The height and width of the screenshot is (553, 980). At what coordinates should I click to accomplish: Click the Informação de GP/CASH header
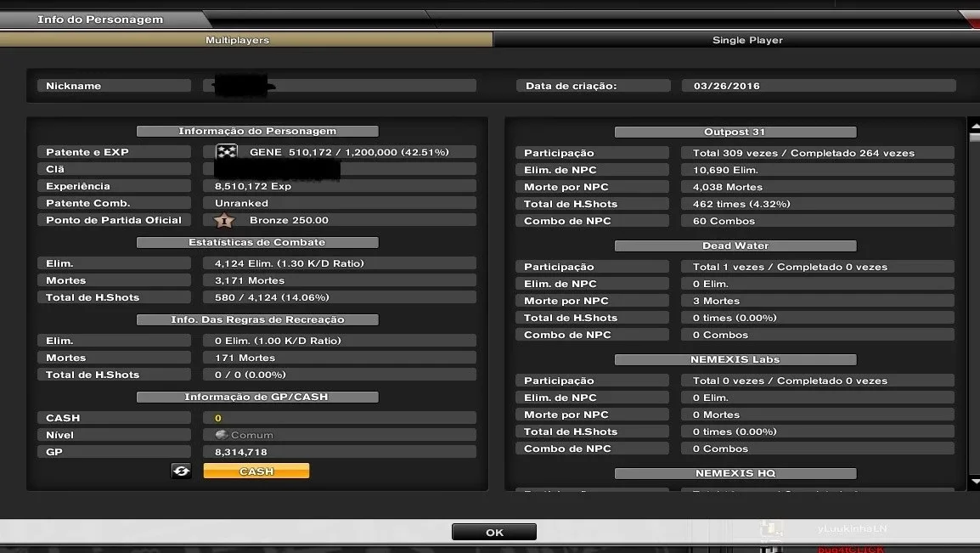pyautogui.click(x=257, y=398)
